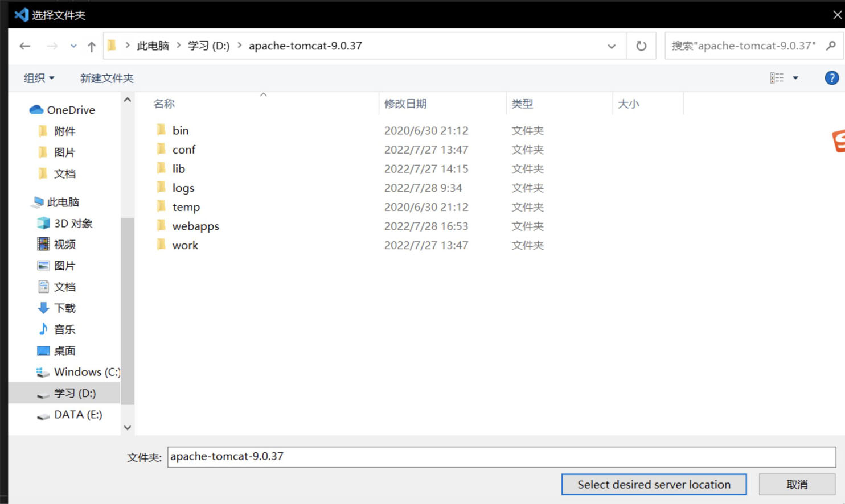Sort by 名称 column header
This screenshot has width=845, height=504.
pyautogui.click(x=164, y=104)
